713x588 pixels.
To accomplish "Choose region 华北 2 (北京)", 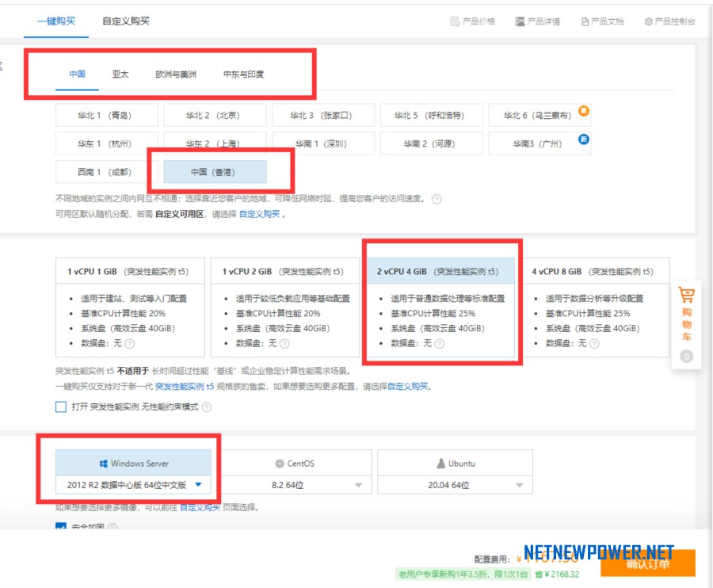I will tap(215, 115).
